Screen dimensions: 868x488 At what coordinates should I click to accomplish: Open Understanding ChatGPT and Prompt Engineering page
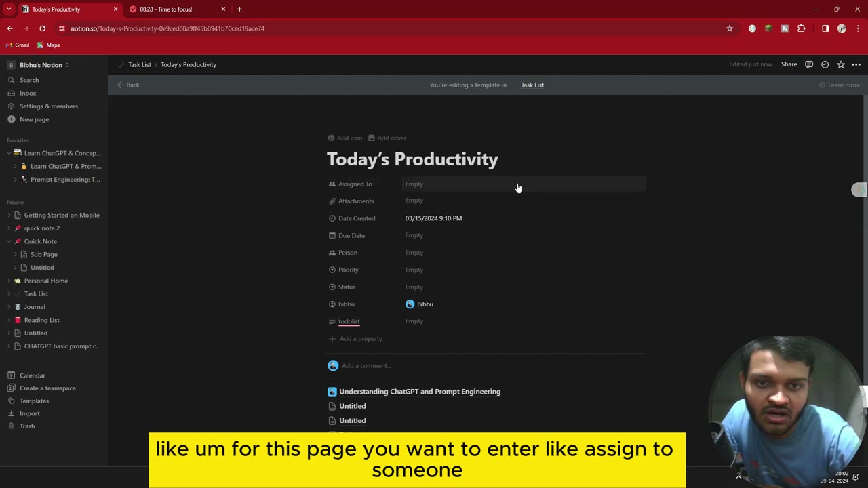pyautogui.click(x=420, y=392)
